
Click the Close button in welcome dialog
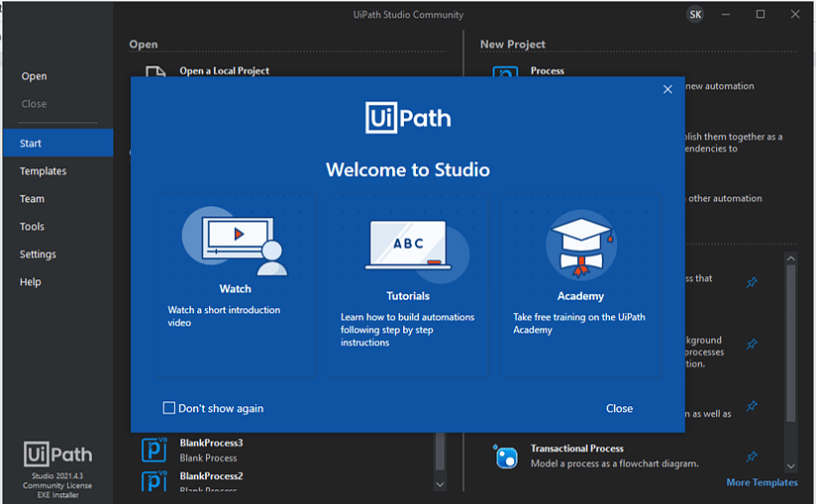619,408
